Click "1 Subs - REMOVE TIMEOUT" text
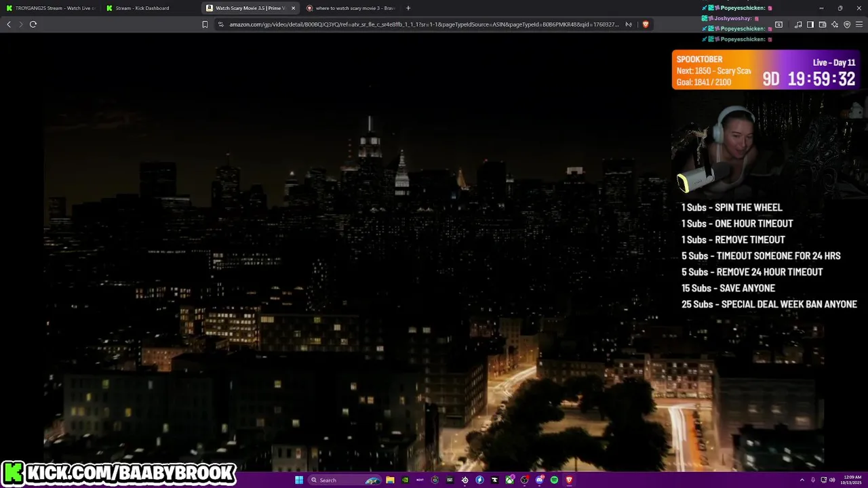 (x=733, y=240)
